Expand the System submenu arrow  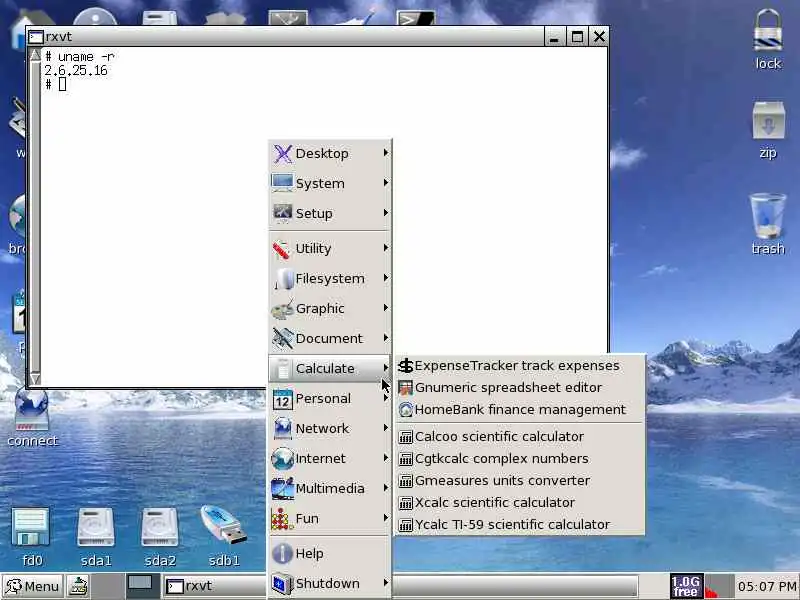pos(386,183)
